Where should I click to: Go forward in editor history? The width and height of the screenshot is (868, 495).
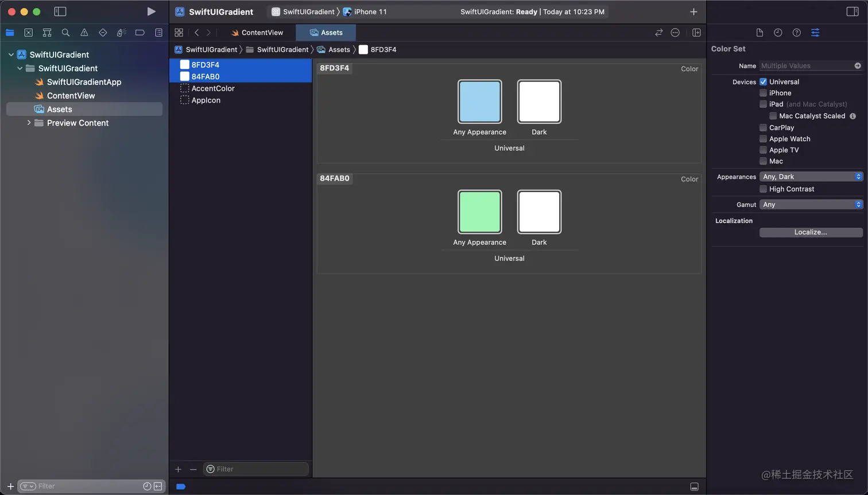coord(208,33)
